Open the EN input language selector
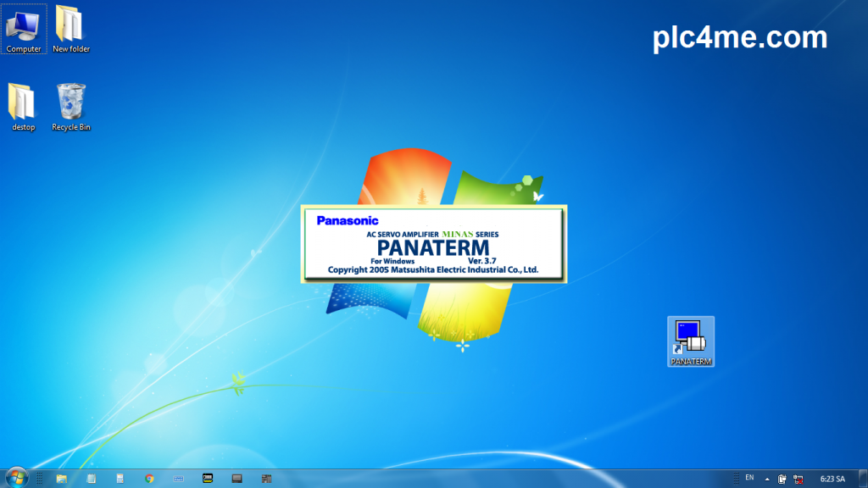 [749, 478]
